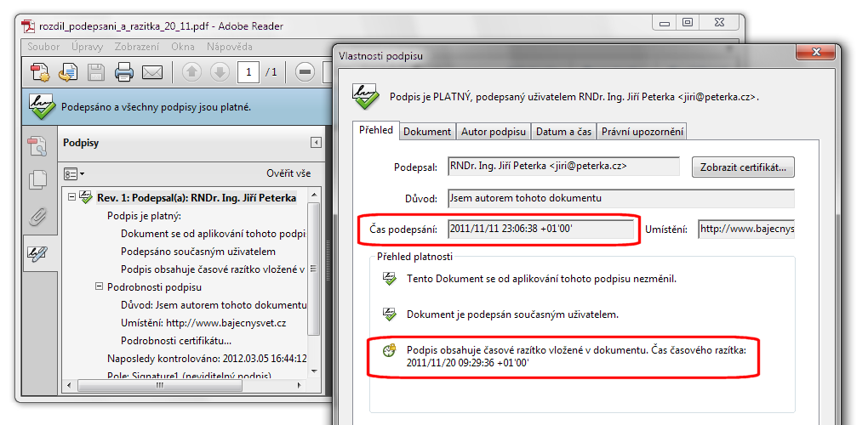This screenshot has width=868, height=425.
Task: Collapse the Podrobnosti podpisu tree node
Action: click(x=99, y=286)
